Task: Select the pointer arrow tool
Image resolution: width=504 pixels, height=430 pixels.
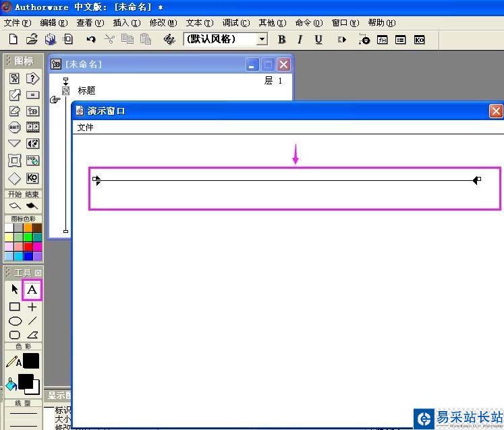Action: point(14,289)
